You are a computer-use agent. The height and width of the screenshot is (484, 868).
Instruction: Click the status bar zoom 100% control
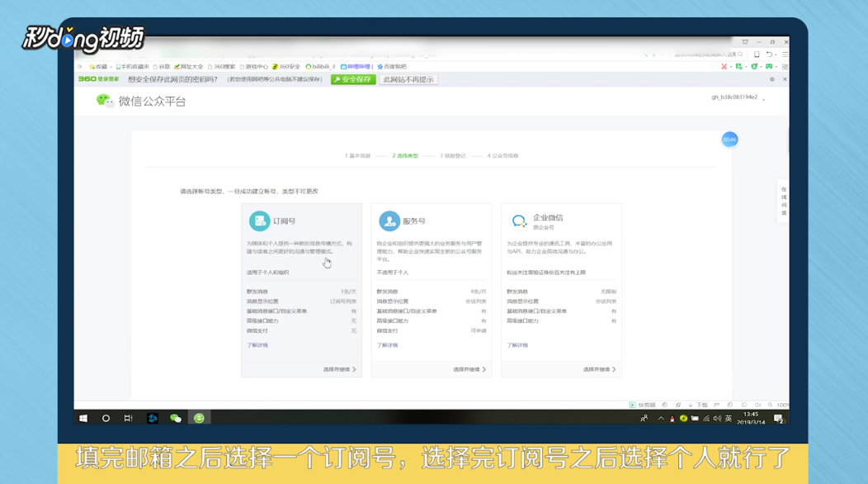click(779, 405)
